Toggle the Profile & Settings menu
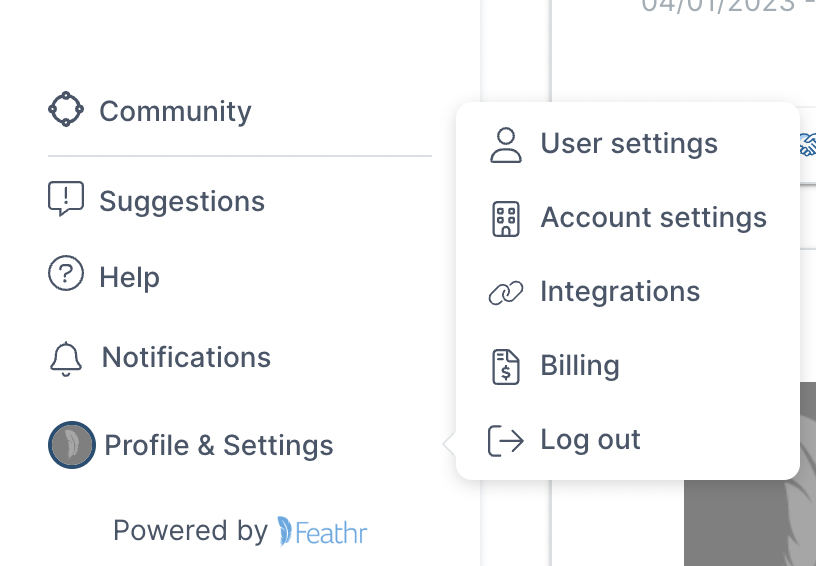This screenshot has height=566, width=816. tap(219, 445)
